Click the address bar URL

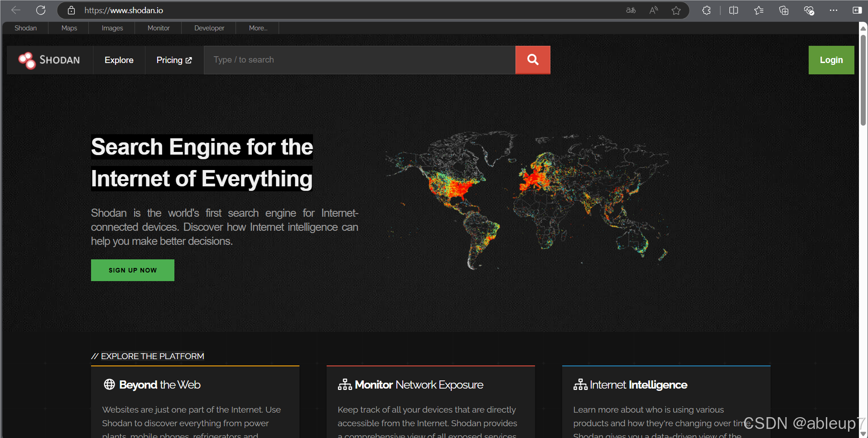click(124, 10)
